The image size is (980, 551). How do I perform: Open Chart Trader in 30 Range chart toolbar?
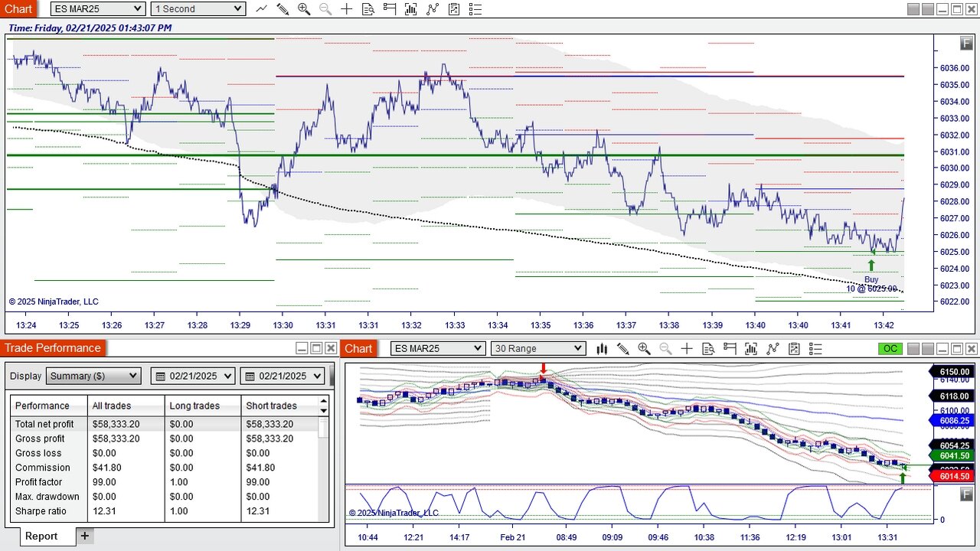[x=730, y=349]
